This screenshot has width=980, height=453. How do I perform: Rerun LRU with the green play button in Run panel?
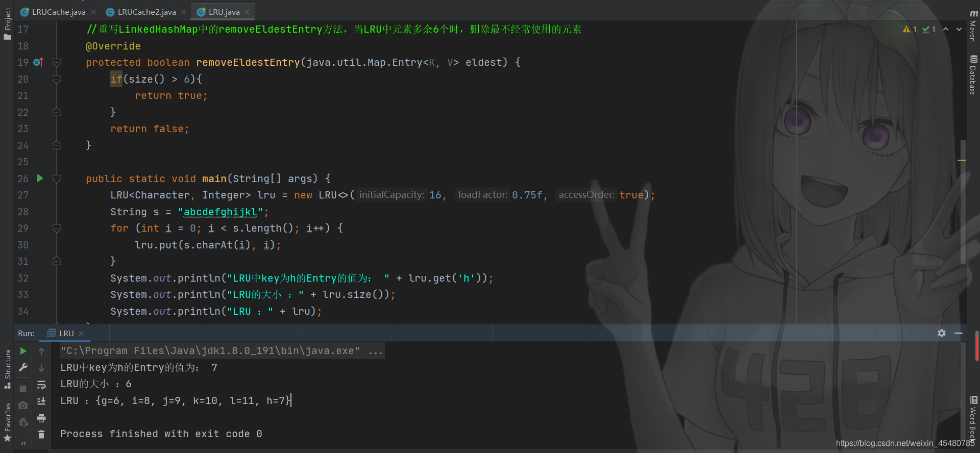point(23,351)
